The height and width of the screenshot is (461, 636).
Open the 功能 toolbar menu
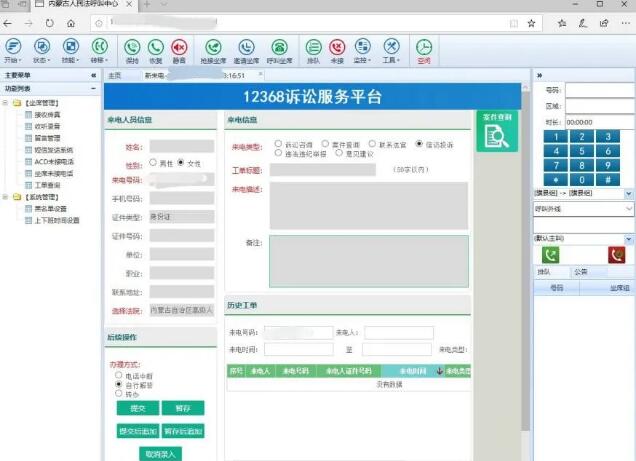tap(70, 50)
